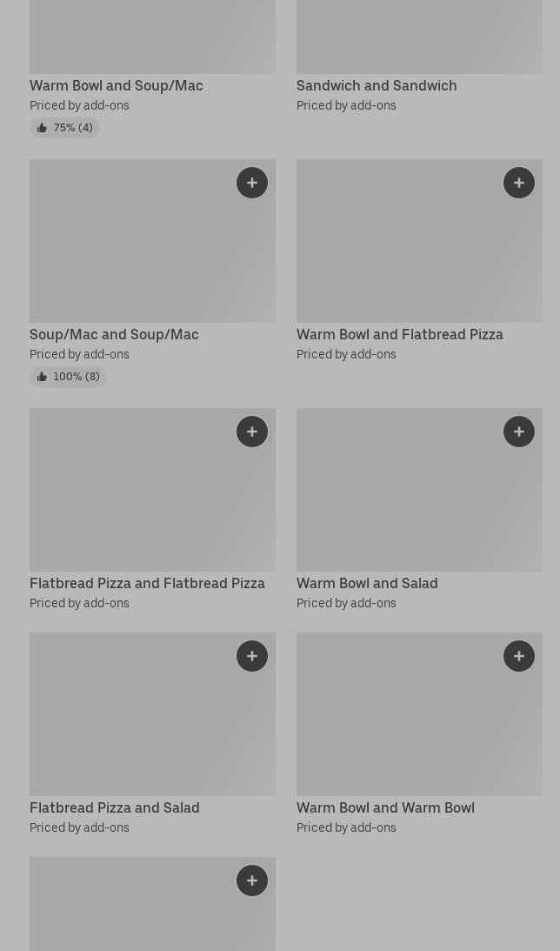This screenshot has height=951, width=560.
Task: Click the 100% thumbs-up rating badge
Action: (69, 377)
